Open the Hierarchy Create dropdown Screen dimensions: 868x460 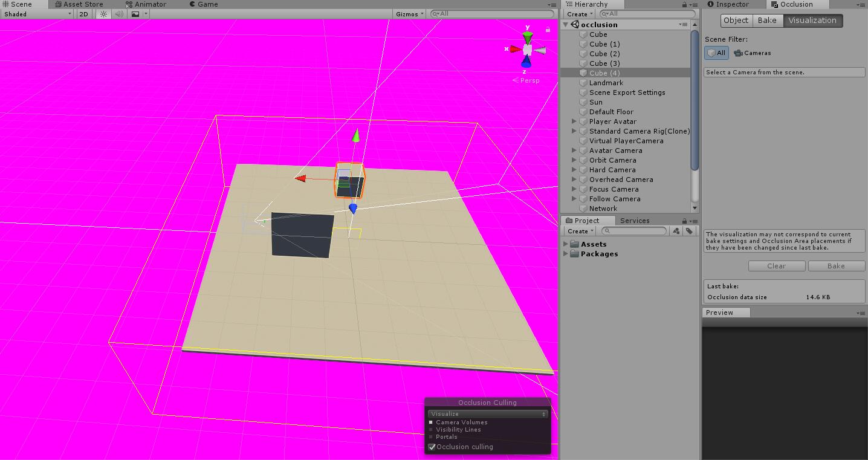pyautogui.click(x=580, y=14)
